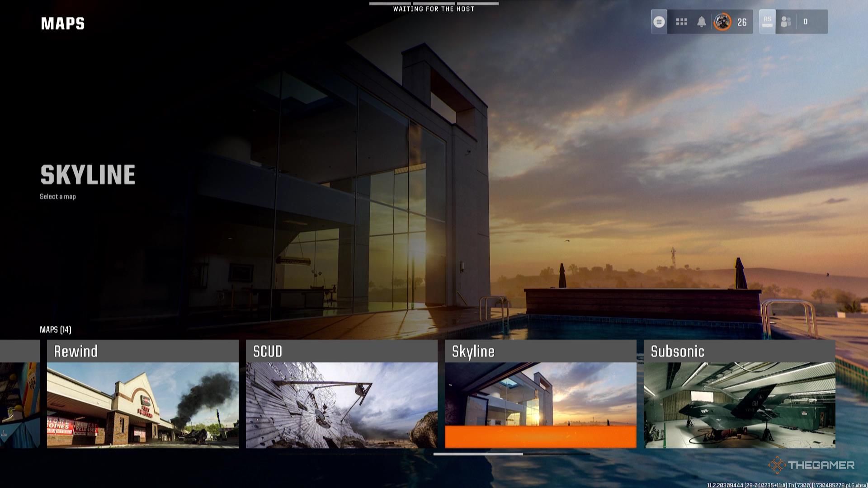Open the hamburger menu icon
Viewport: 868px width, 488px height.
659,22
